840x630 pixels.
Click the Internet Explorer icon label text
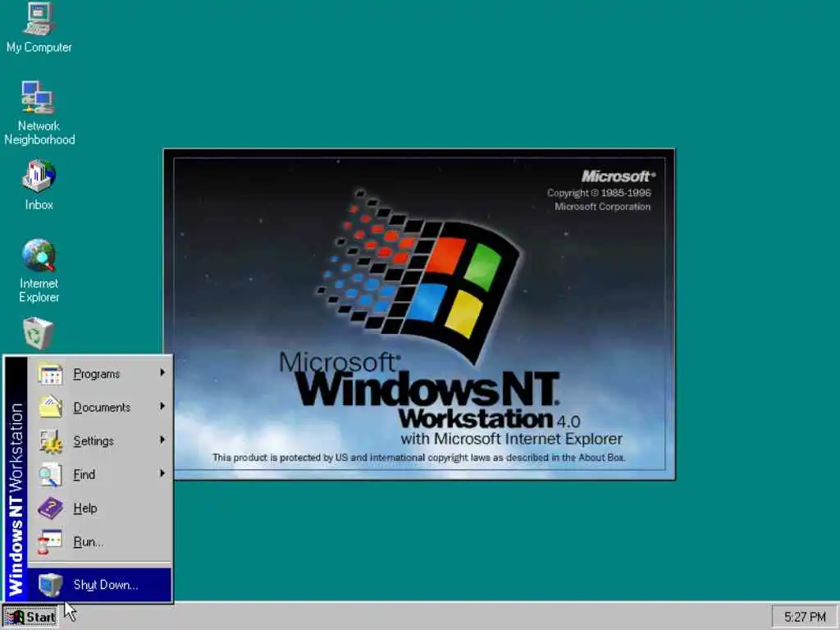click(39, 290)
